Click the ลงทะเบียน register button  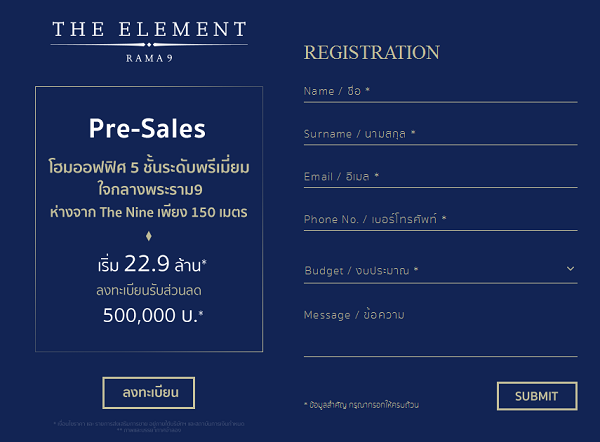click(148, 393)
